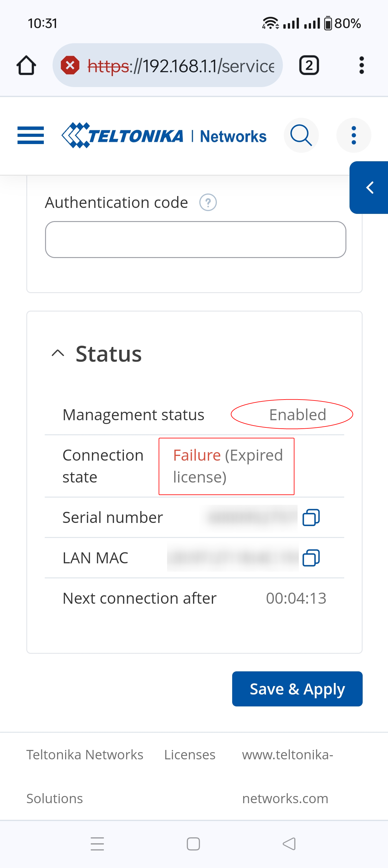Open the Licenses footer link
Image resolution: width=388 pixels, height=868 pixels.
point(190,755)
